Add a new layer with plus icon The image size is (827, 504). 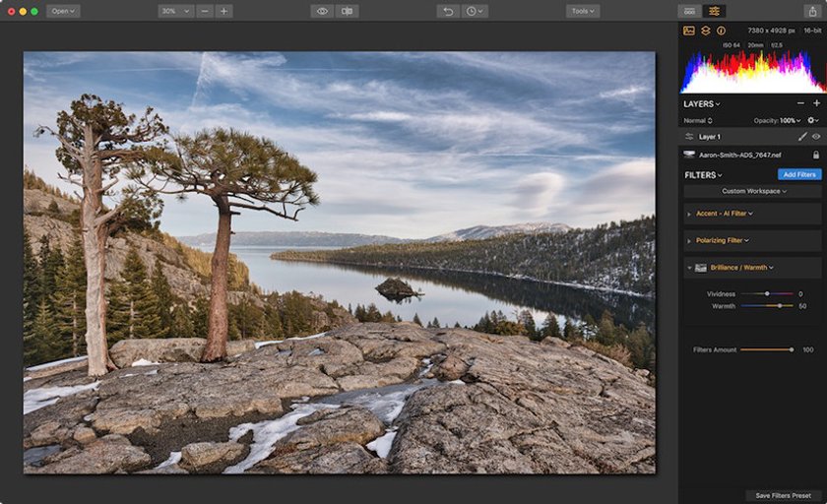pyautogui.click(x=816, y=103)
